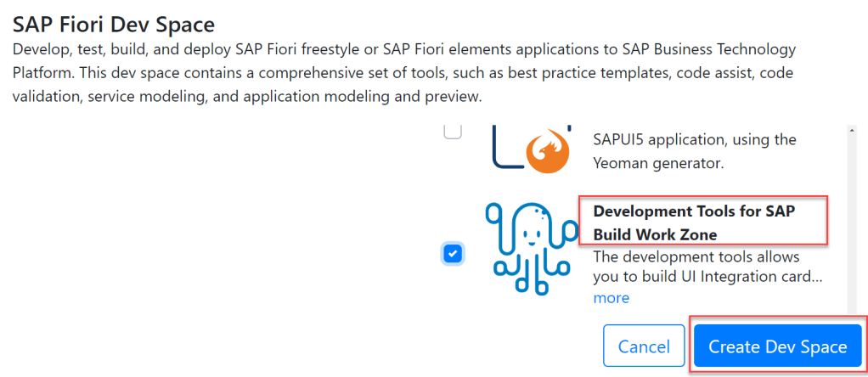The height and width of the screenshot is (377, 868).
Task: Click the 'SAP Fiori Dev Space' heading
Action: 113,24
